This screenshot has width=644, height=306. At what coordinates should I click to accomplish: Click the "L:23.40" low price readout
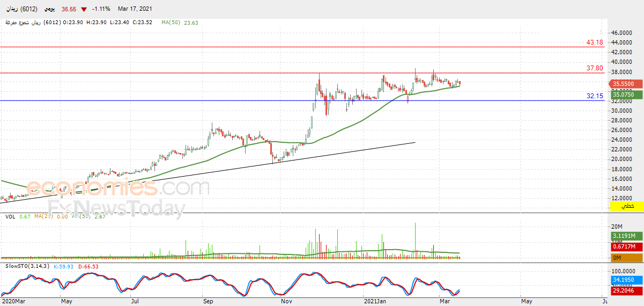pyautogui.click(x=121, y=23)
